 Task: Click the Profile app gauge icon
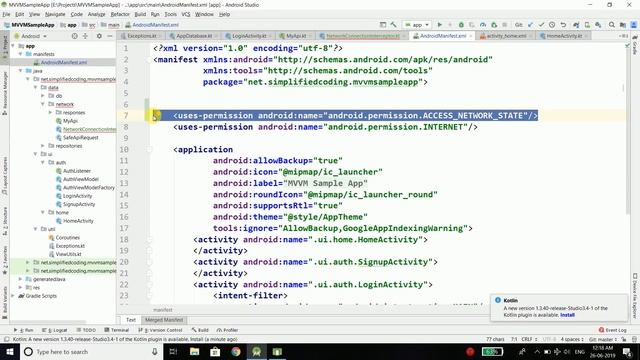coord(483,25)
